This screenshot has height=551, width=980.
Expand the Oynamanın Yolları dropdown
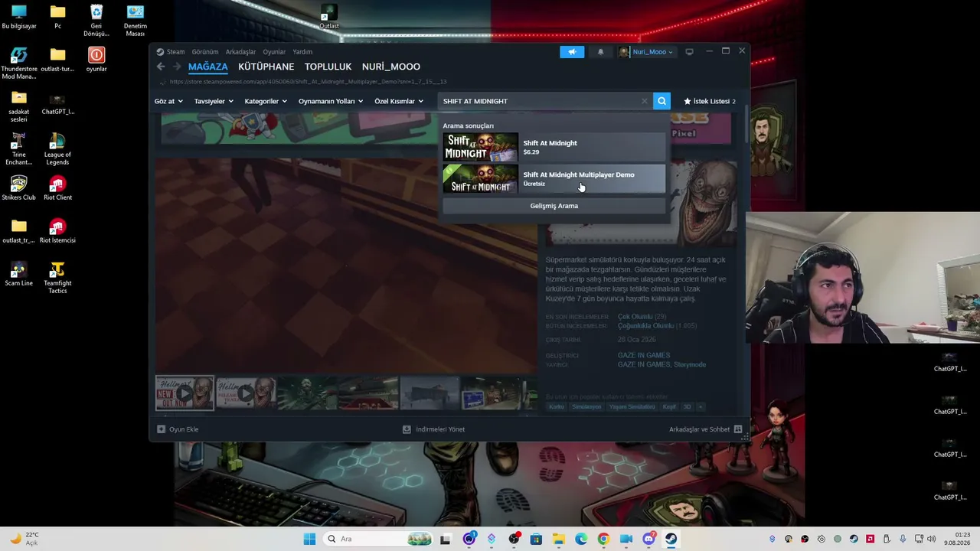pyautogui.click(x=331, y=101)
